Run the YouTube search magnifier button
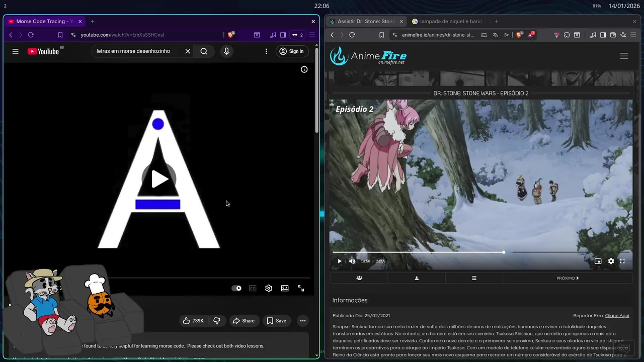 [204, 51]
